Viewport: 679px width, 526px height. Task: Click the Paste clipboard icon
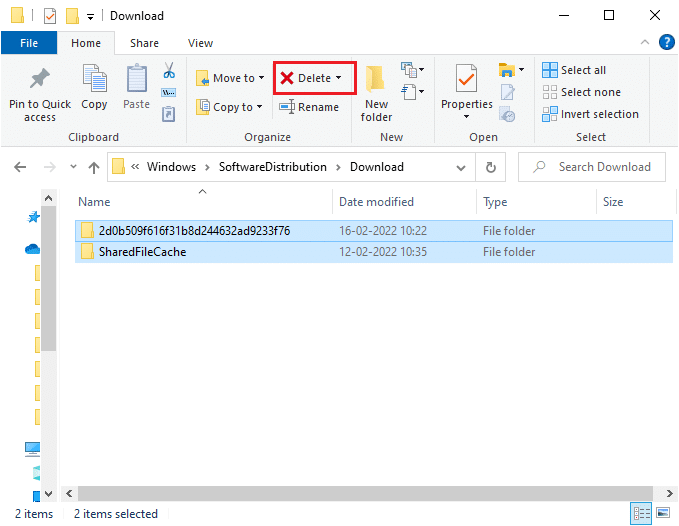click(x=136, y=79)
